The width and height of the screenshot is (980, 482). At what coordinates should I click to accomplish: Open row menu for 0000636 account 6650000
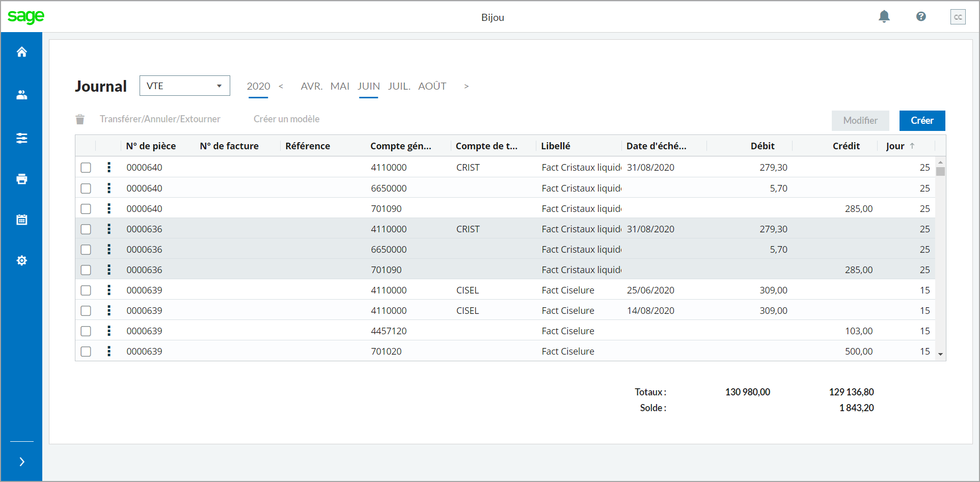pyautogui.click(x=109, y=249)
